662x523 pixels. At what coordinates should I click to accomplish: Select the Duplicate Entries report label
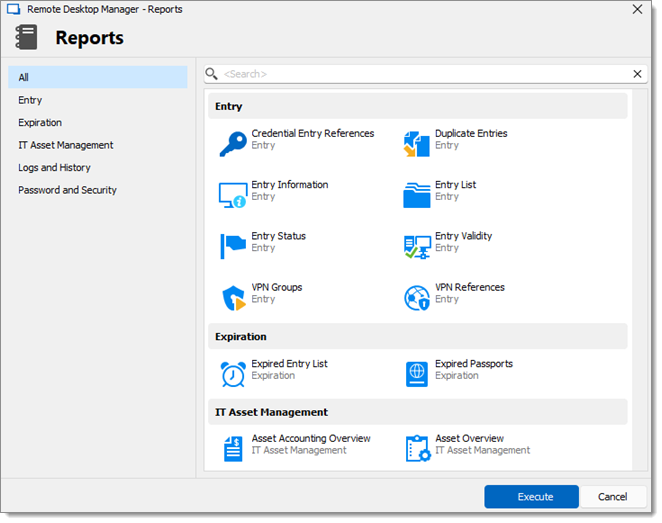click(x=471, y=133)
